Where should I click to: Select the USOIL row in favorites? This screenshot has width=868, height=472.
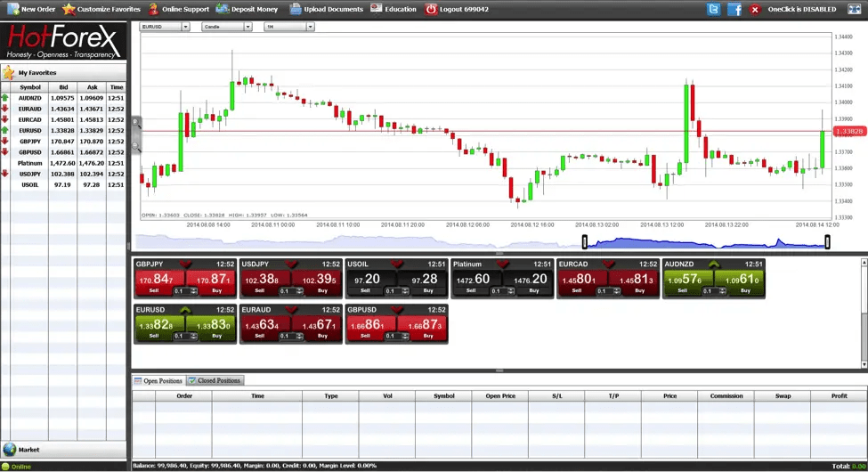pos(64,184)
